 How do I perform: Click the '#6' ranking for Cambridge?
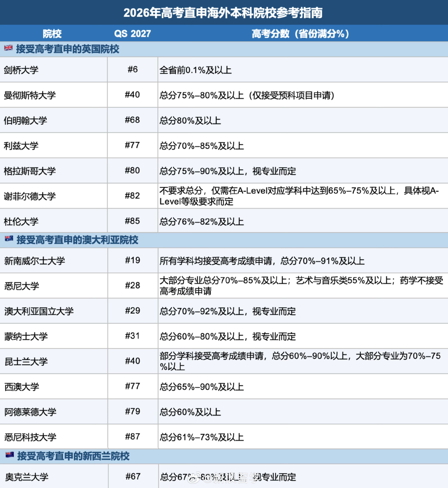[133, 69]
